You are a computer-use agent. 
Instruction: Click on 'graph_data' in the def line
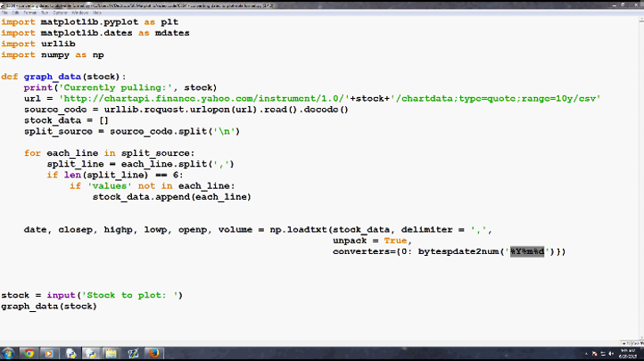(x=52, y=77)
